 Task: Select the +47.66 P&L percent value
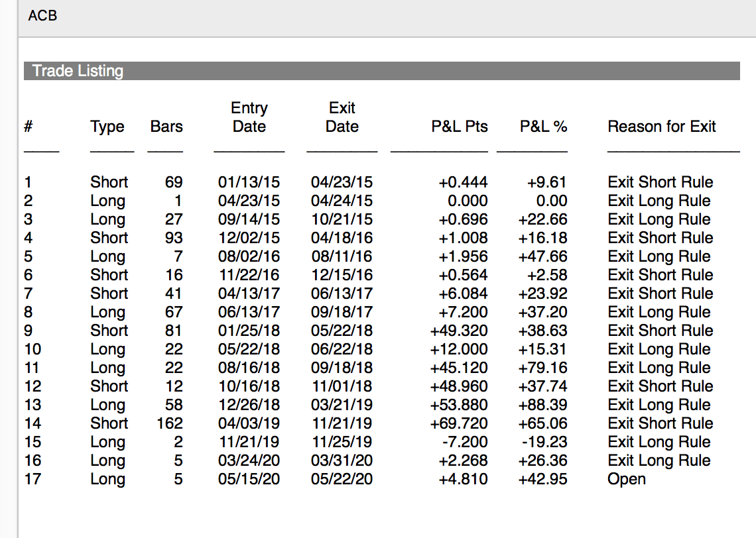tap(544, 256)
